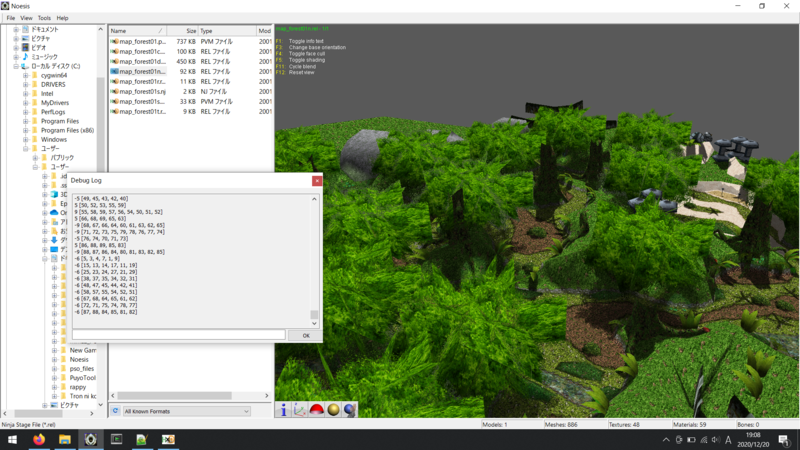Click OK in the Debug Log dialog
800x450 pixels.
(306, 335)
